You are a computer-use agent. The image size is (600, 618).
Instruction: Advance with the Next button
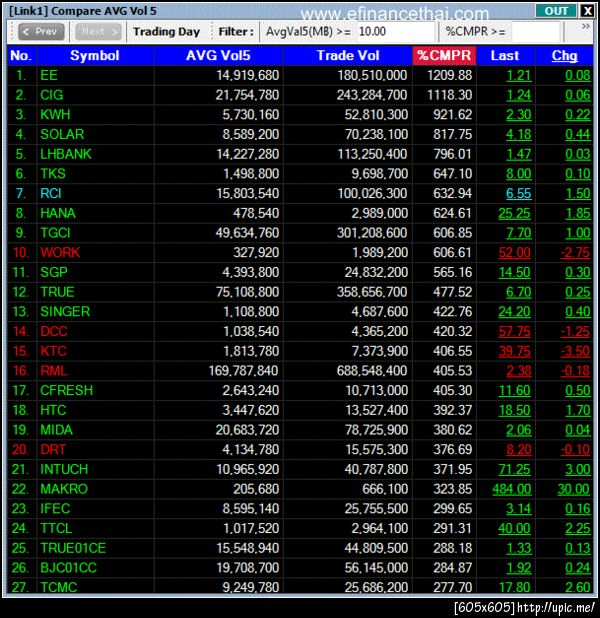point(99,32)
